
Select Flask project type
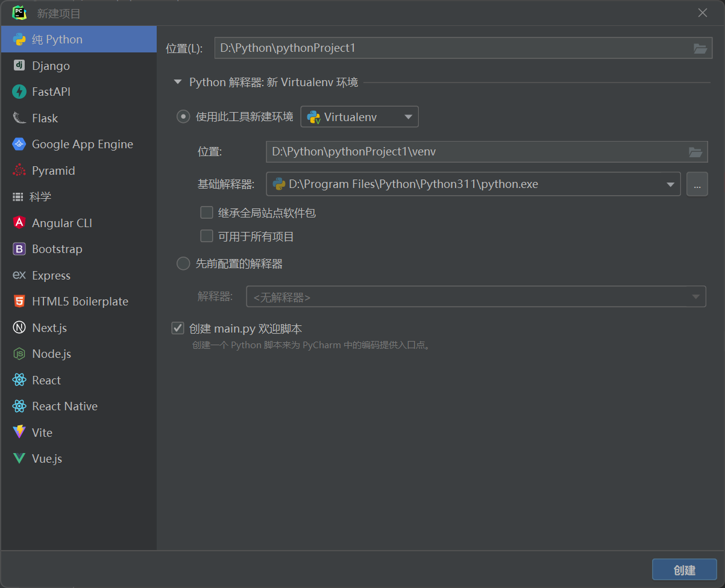[79, 118]
